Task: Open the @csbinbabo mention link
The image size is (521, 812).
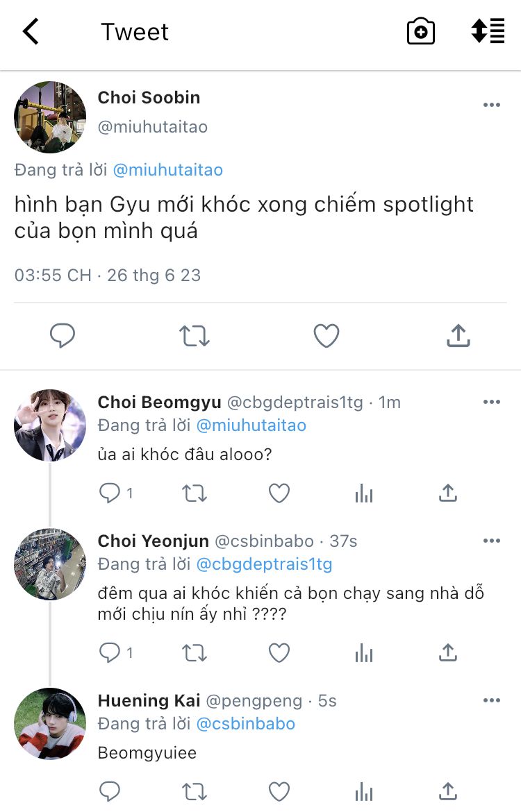Action: coord(246,724)
